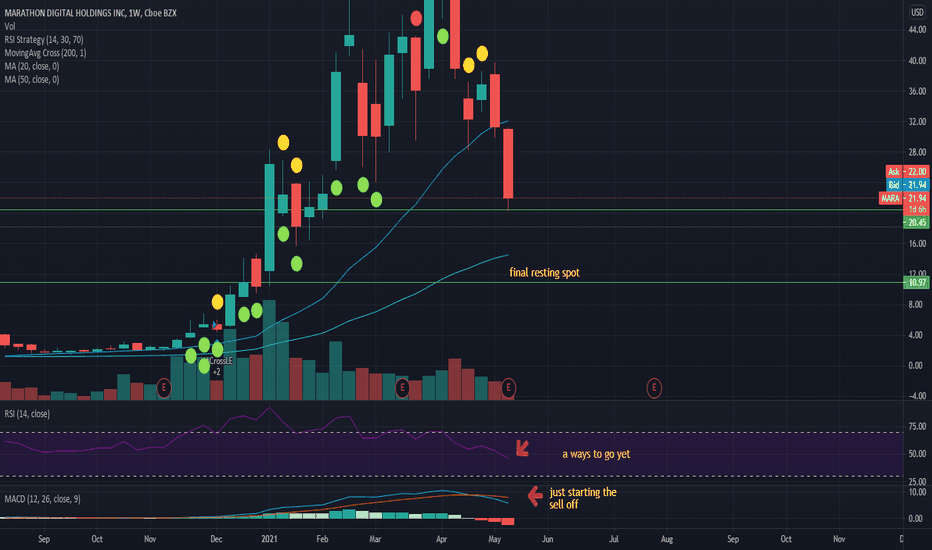
Task: Select the RSI Strategy (14, 30, 70) legend
Action: coord(43,39)
